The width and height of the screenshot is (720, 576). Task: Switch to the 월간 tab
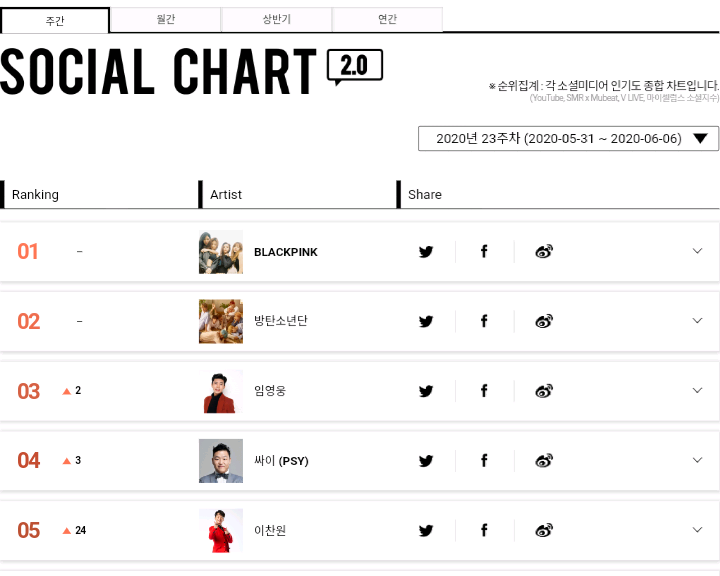[x=165, y=20]
